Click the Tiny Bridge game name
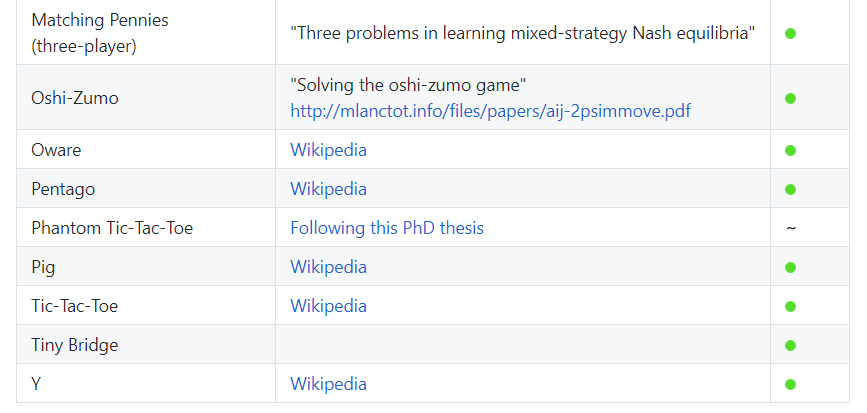This screenshot has height=413, width=867. pyautogui.click(x=75, y=345)
